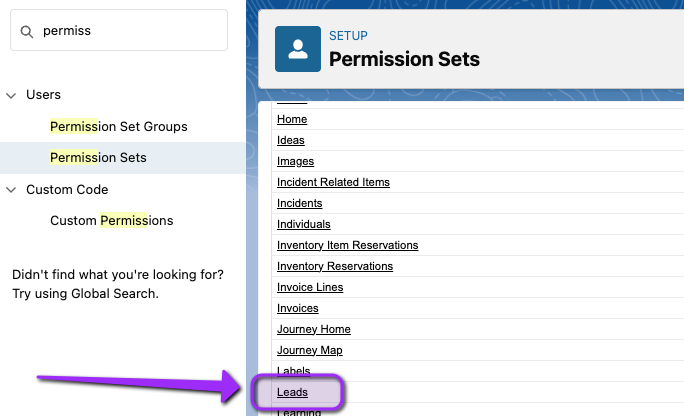Open the highlighted Leads link
The image size is (684, 416).
click(292, 392)
